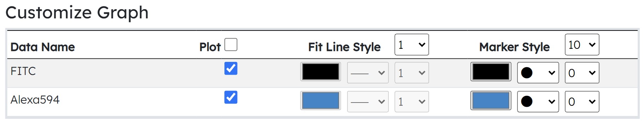Expand the FITC line style dropdown
The width and height of the screenshot is (644, 128).
pyautogui.click(x=368, y=73)
